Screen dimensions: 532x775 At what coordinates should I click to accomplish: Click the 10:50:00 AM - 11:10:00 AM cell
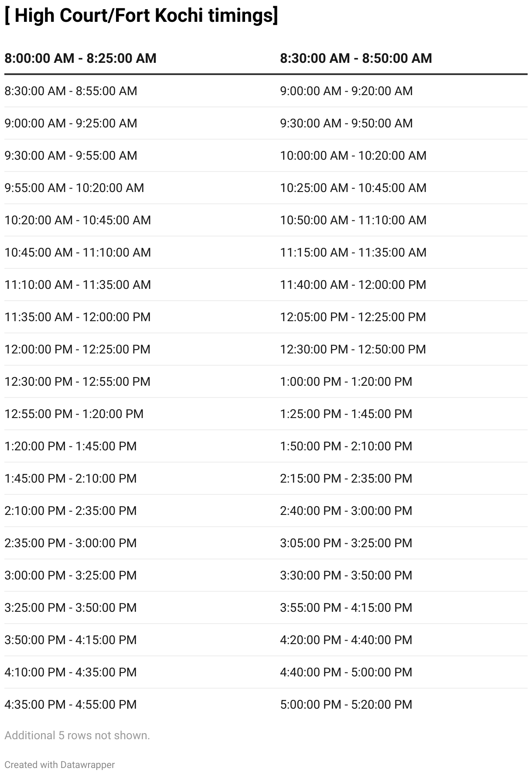[353, 220]
